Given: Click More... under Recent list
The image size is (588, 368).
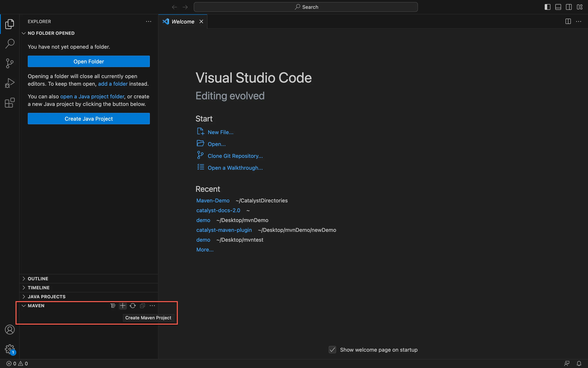Looking at the screenshot, I should [205, 249].
